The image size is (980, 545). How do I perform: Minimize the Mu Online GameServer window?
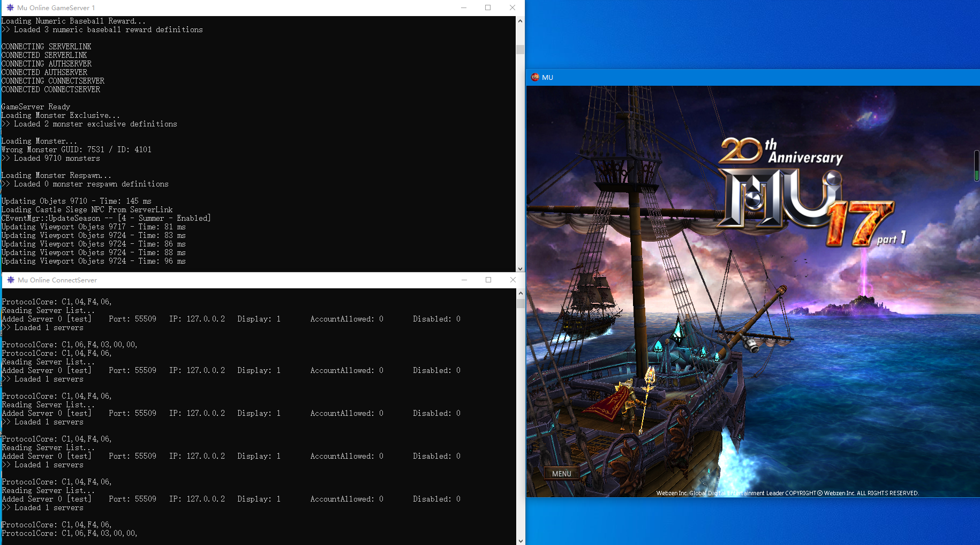(464, 8)
